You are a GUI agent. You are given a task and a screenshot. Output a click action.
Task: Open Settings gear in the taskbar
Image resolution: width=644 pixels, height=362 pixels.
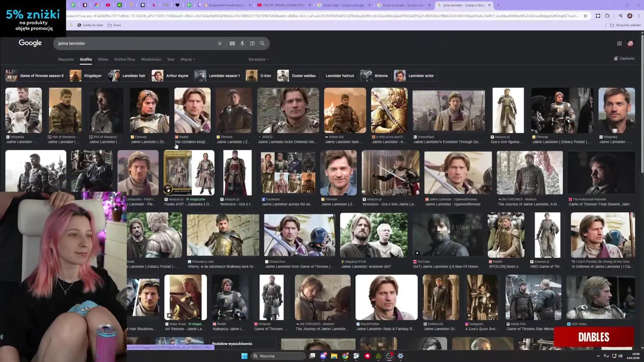[x=400, y=356]
